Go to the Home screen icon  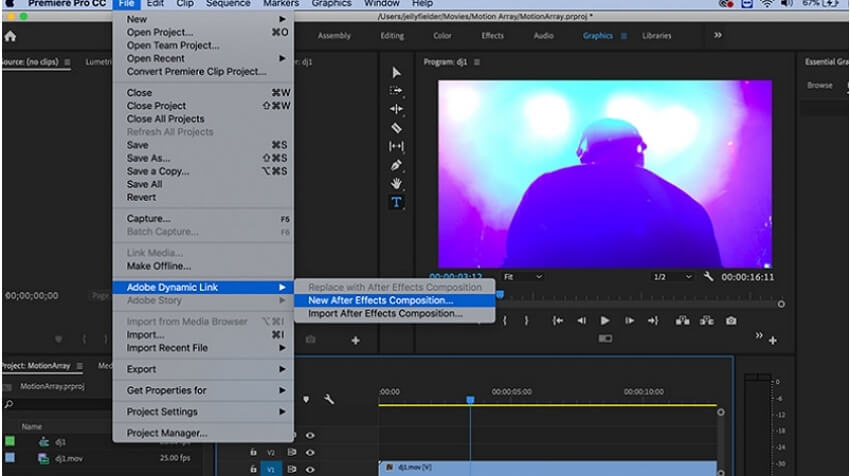pos(10,36)
